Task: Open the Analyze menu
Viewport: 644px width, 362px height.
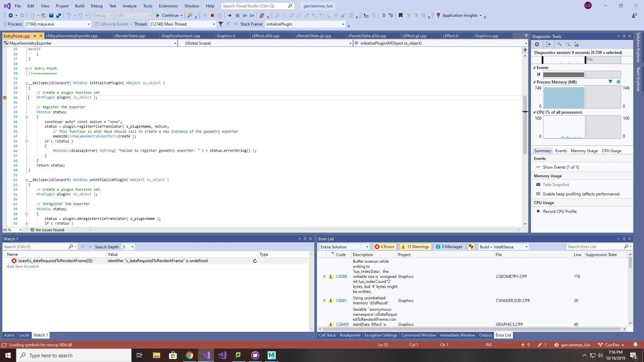Action: coord(129,6)
